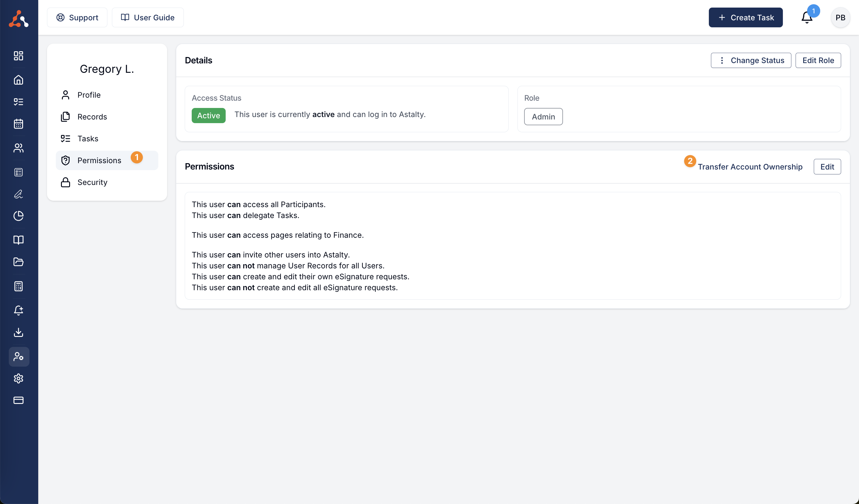Click the Admin role badge

[x=543, y=116]
